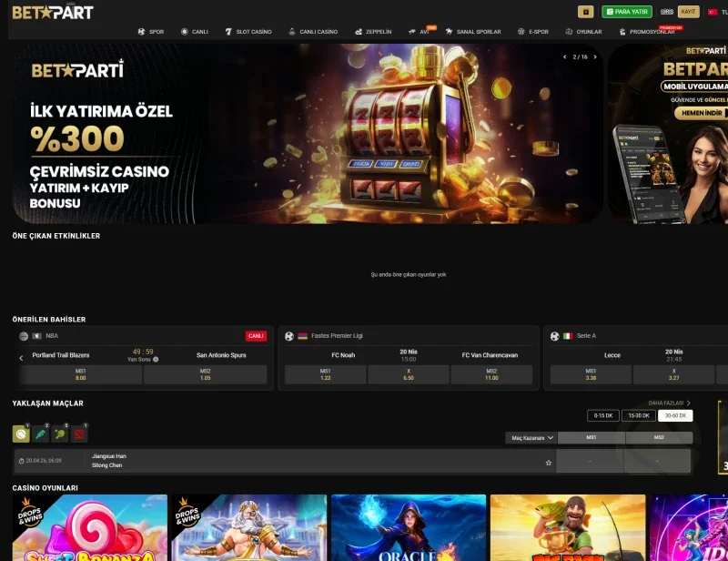Show previous banner slide
This screenshot has height=561, width=728.
[x=564, y=56]
